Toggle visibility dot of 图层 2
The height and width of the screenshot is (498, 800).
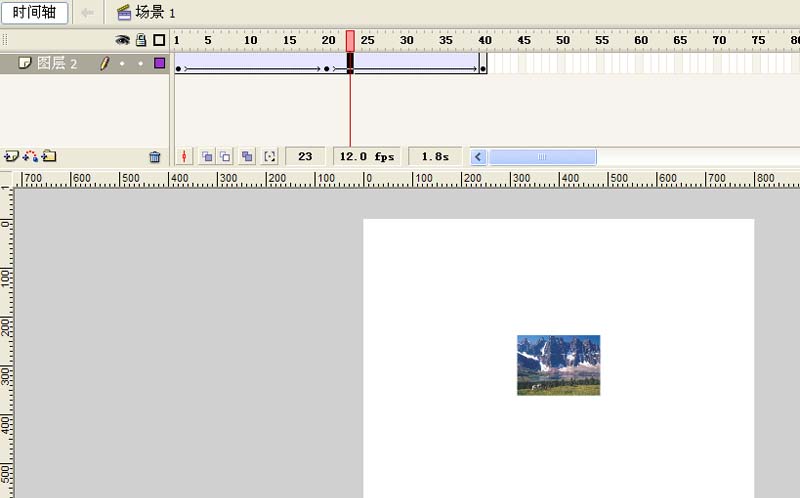[122, 63]
